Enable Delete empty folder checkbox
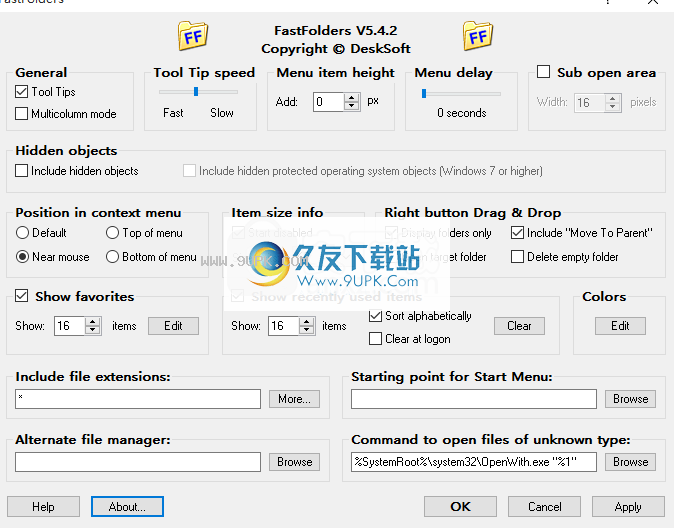Viewport: 674px width, 528px height. [518, 257]
